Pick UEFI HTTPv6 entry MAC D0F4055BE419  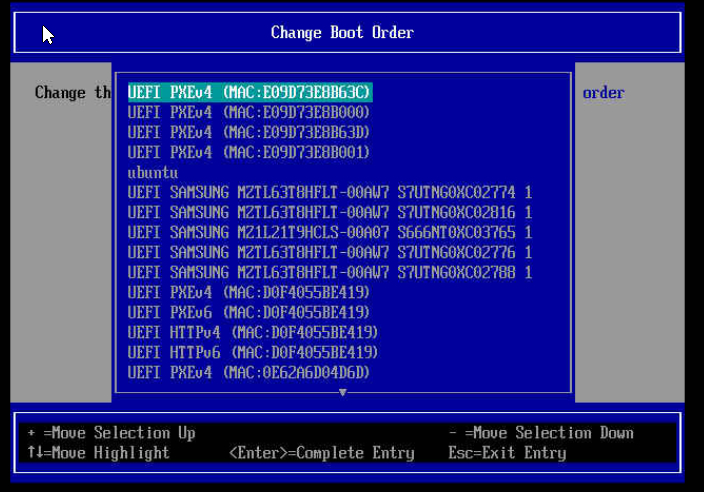[x=253, y=352]
